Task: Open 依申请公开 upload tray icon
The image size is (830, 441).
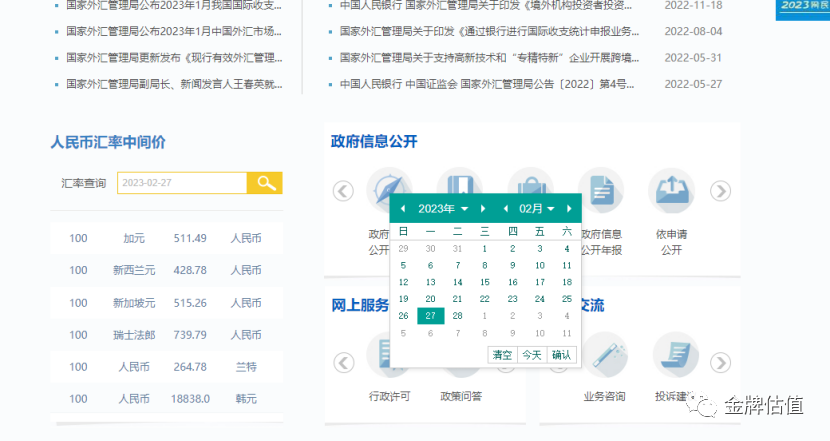Action: coord(671,191)
